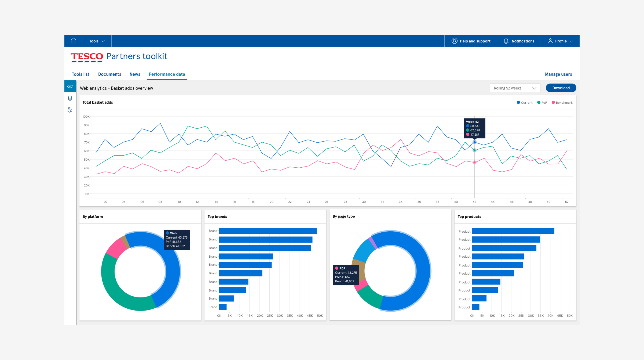The image size is (644, 360).
Task: Open the Rolling 52 weeks dropdown
Action: pos(515,88)
